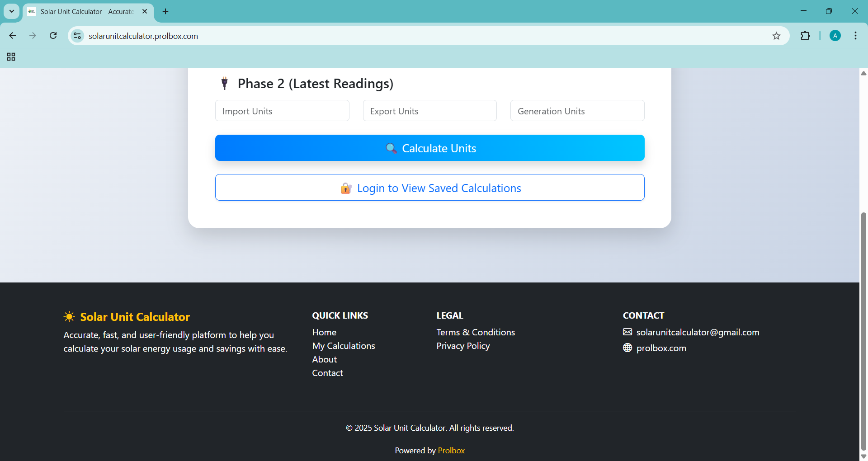The width and height of the screenshot is (868, 461).
Task: Reload the current page
Action: (53, 36)
